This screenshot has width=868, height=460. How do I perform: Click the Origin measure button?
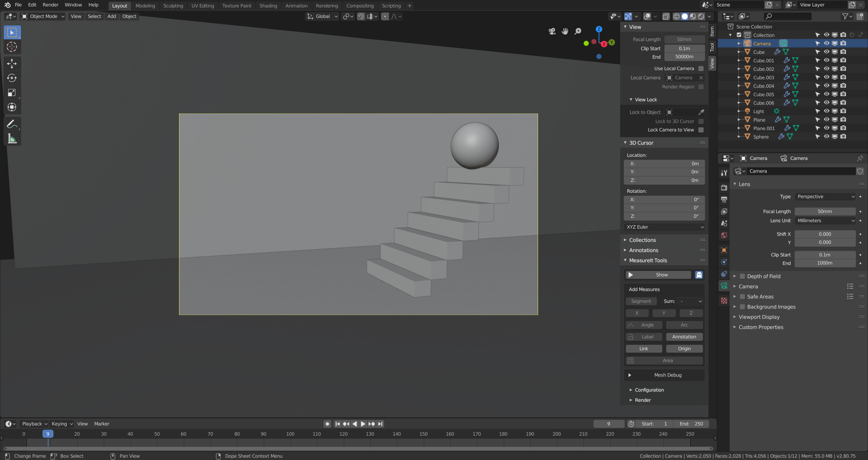click(x=684, y=349)
